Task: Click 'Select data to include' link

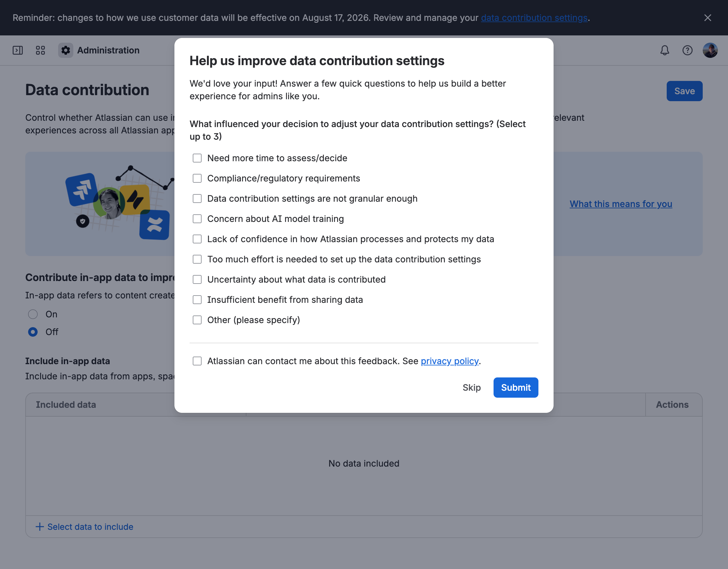Action: click(x=90, y=527)
